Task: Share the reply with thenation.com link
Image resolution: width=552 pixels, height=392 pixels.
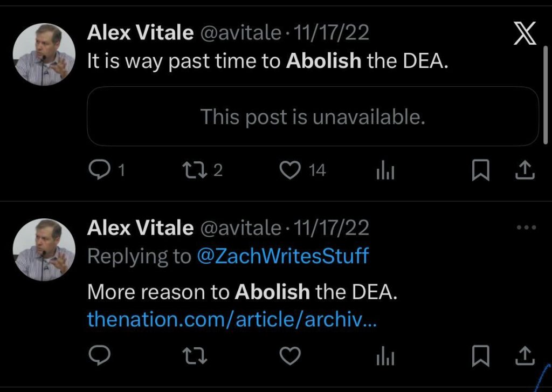Action: [x=525, y=356]
